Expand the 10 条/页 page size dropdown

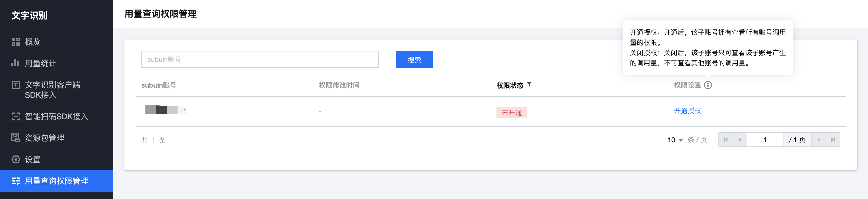point(675,140)
